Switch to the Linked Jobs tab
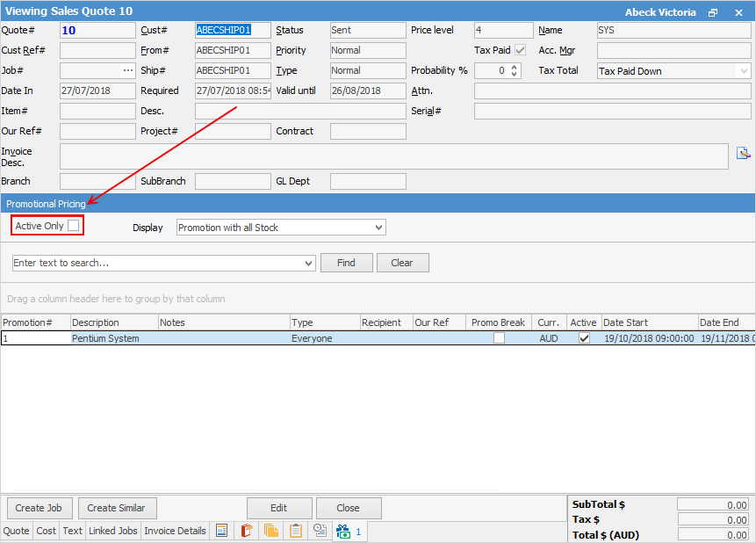Image resolution: width=756 pixels, height=543 pixels. pyautogui.click(x=112, y=531)
